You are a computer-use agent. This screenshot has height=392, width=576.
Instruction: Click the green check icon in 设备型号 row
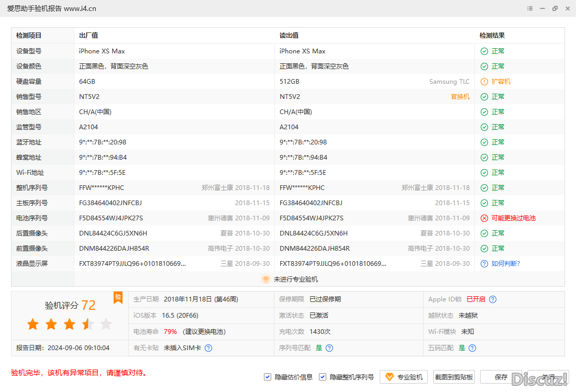click(x=484, y=51)
